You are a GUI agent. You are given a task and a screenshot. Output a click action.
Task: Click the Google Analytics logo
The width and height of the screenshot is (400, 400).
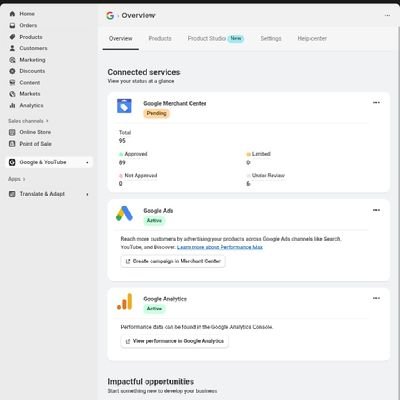click(125, 301)
